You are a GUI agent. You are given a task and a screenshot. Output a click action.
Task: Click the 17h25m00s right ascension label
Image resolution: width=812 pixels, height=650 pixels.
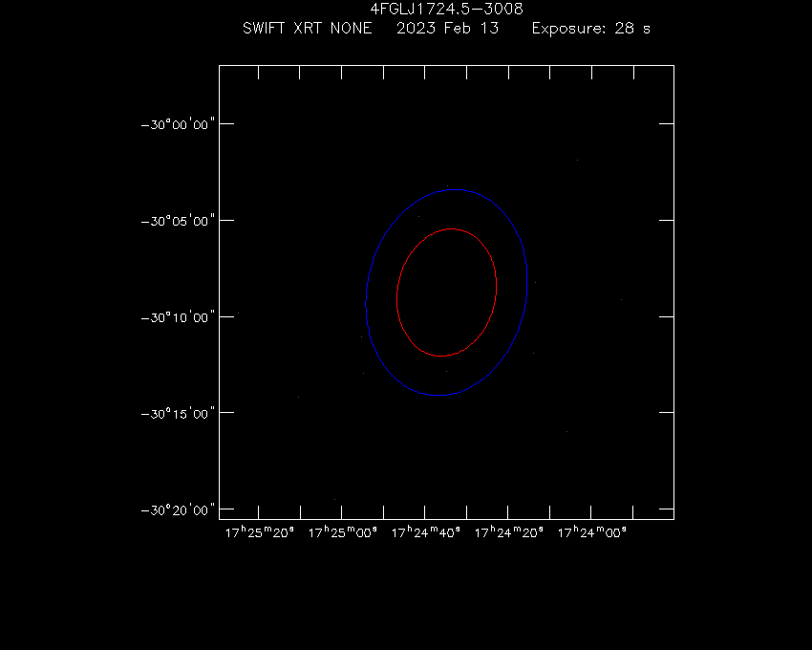tap(342, 532)
